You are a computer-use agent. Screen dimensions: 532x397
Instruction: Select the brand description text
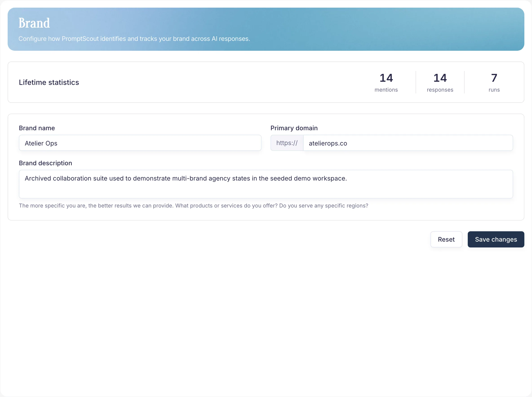point(186,178)
